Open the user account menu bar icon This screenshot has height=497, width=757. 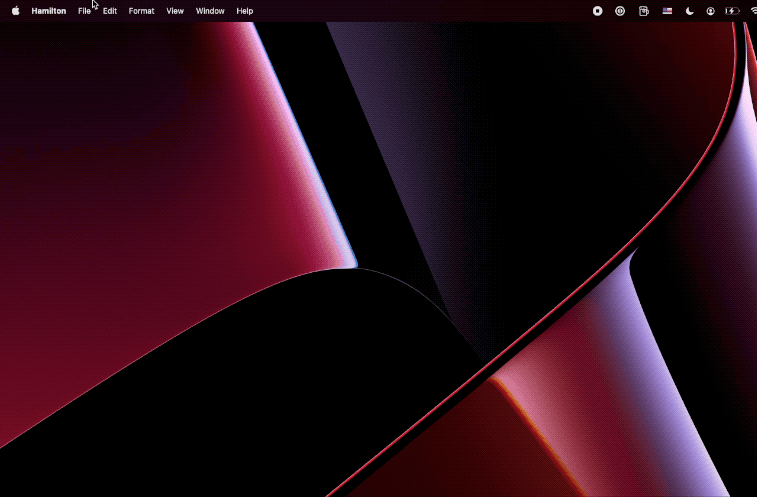coord(711,11)
